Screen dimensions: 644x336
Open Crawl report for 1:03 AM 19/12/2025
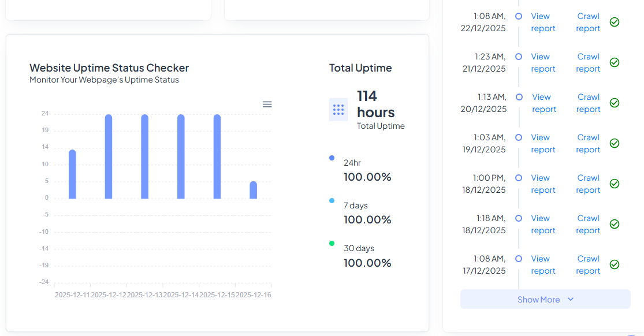pyautogui.click(x=588, y=144)
